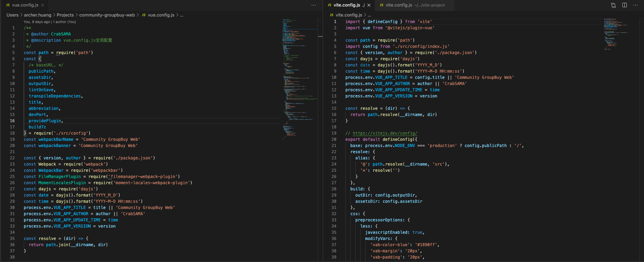Click 'path.join(__dirname, dir)' in left editor
The image size is (644, 262).
(x=77, y=245)
